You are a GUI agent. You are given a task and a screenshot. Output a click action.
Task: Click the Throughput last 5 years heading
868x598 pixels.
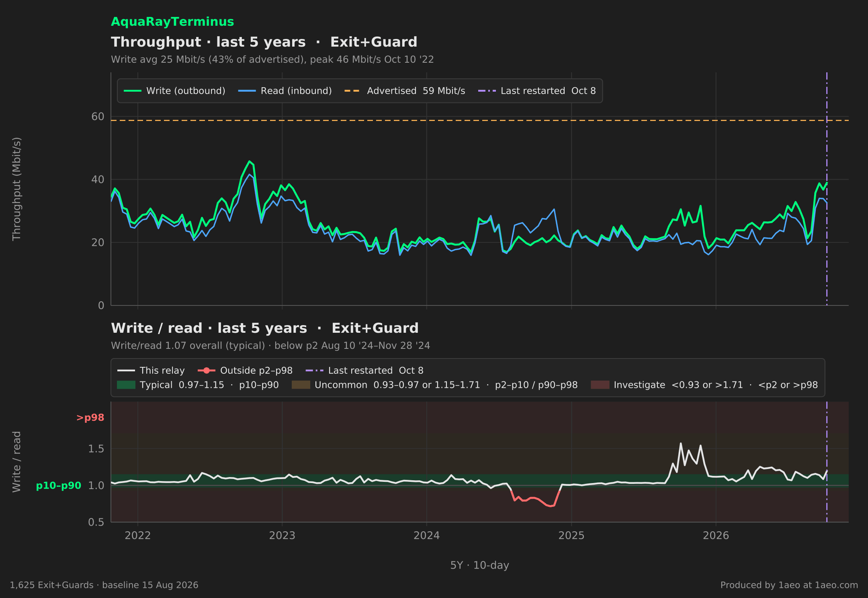[264, 42]
